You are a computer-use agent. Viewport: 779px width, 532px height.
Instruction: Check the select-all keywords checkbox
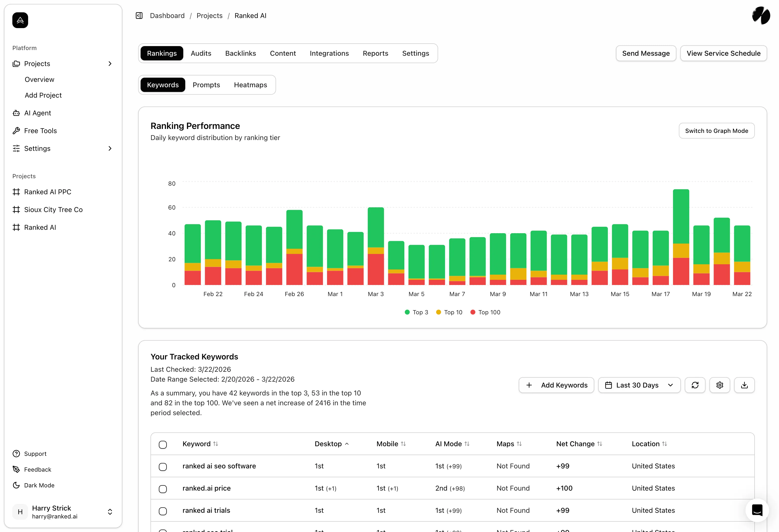point(163,444)
